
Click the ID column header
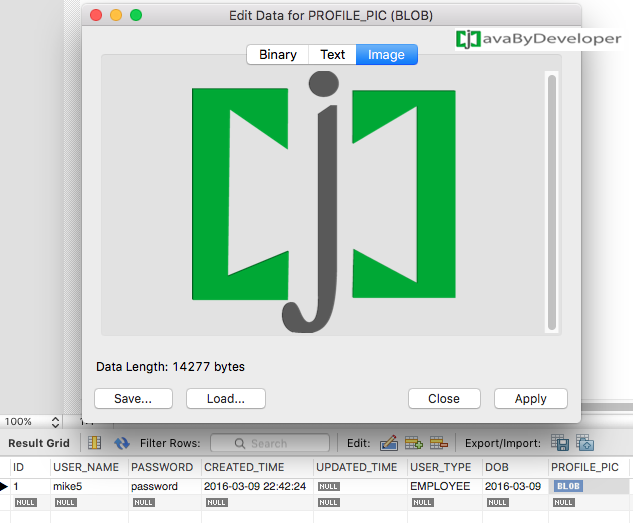pos(31,467)
